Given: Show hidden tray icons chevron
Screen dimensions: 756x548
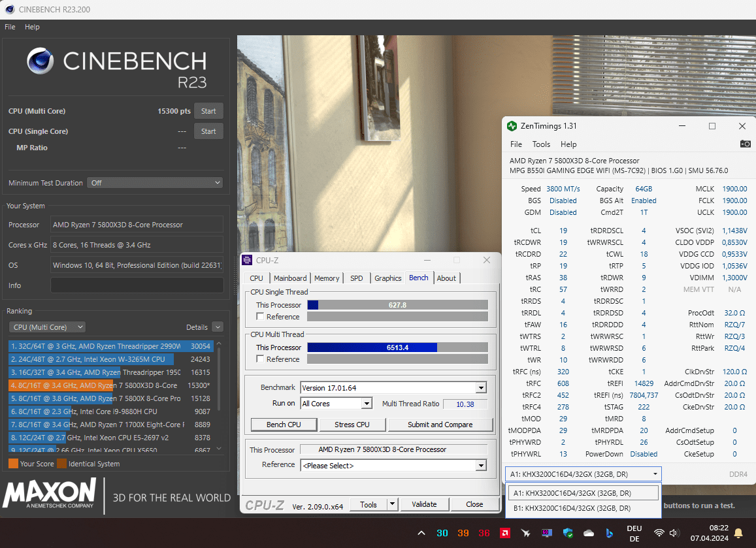Looking at the screenshot, I should click(x=421, y=533).
